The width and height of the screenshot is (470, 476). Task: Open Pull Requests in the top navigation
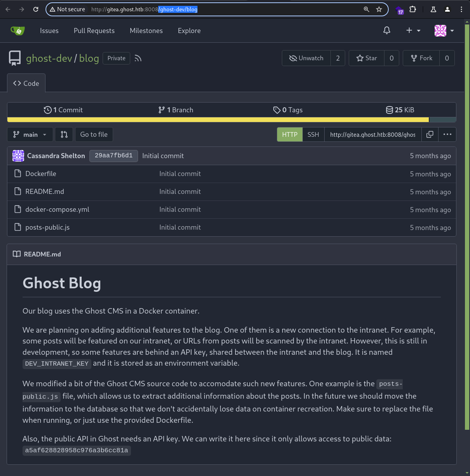(x=94, y=31)
